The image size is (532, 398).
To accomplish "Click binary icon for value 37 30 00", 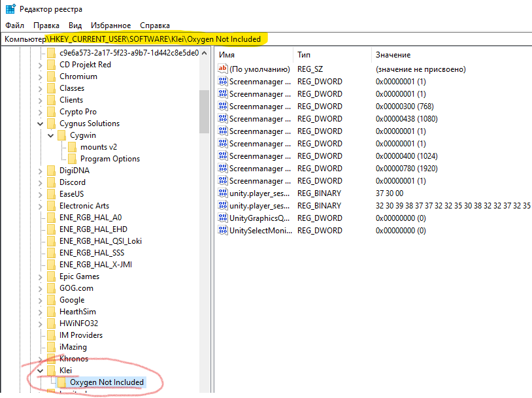I will coord(223,193).
